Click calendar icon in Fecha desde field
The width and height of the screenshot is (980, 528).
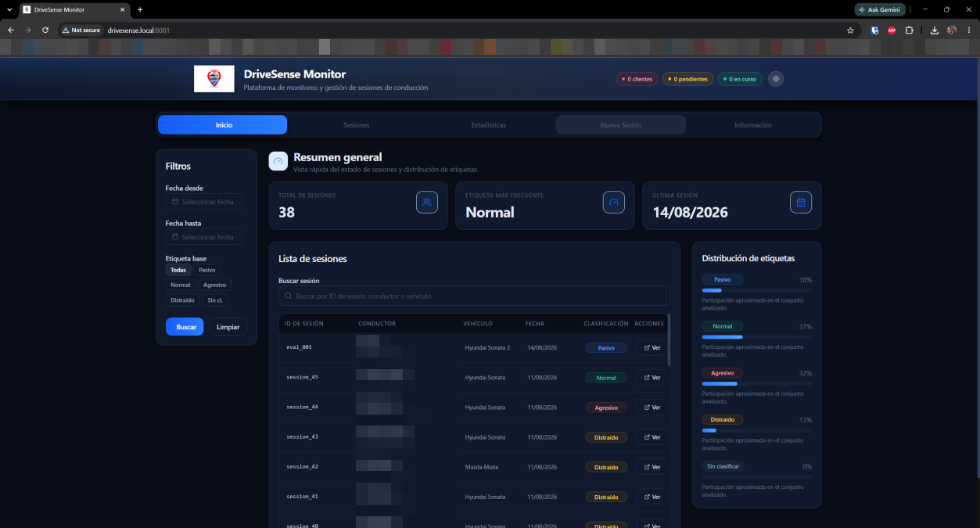pos(175,202)
